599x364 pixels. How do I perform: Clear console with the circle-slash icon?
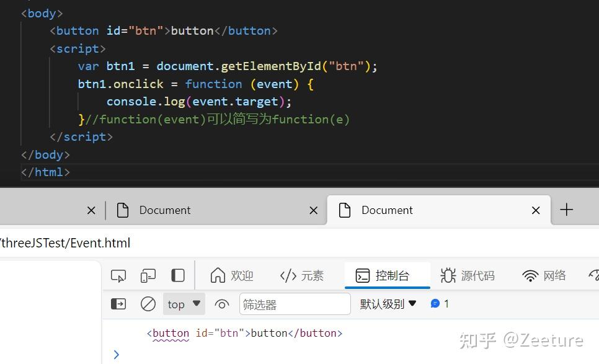click(x=148, y=304)
